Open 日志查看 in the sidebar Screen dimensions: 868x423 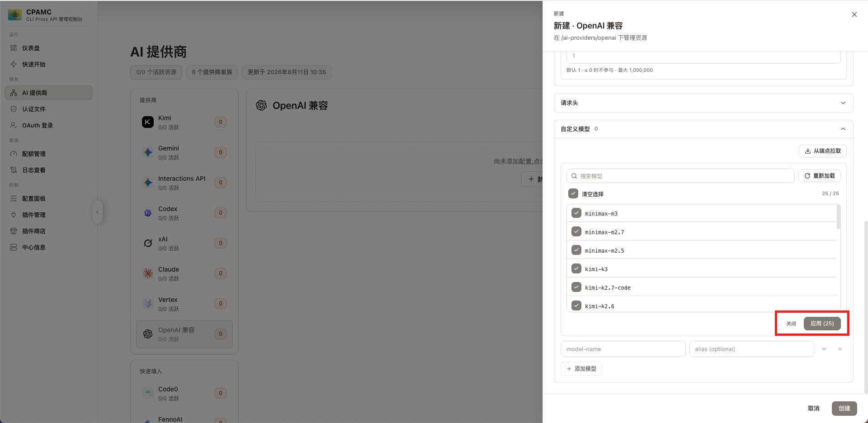48,170
